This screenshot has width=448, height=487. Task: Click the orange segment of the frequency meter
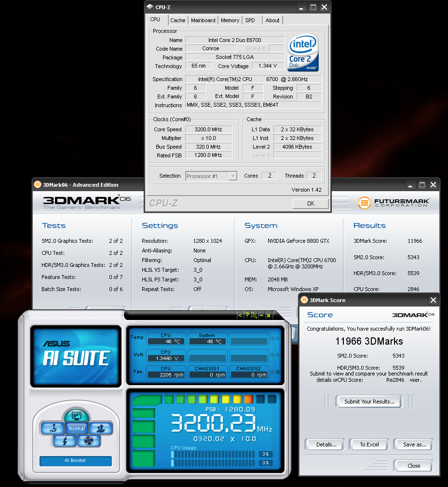coord(248,399)
